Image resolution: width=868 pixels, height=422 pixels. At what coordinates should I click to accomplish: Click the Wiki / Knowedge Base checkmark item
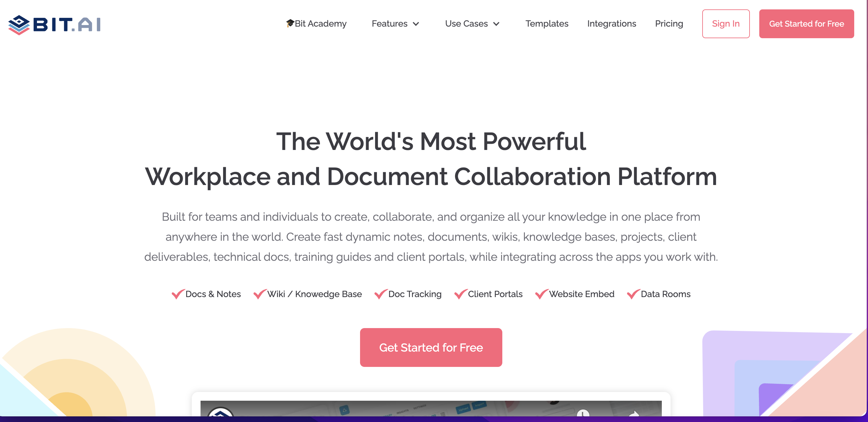tap(307, 294)
